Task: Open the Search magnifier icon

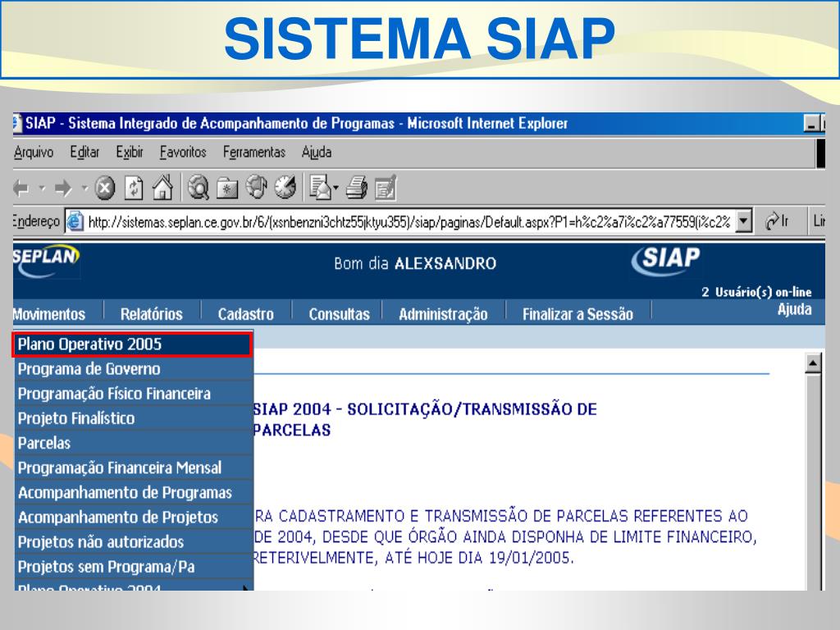Action: [x=198, y=188]
